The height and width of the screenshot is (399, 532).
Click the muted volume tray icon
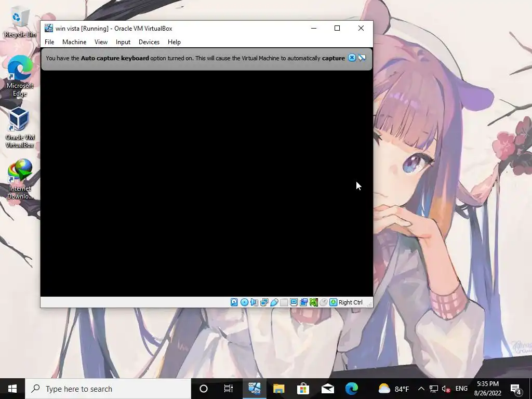(446, 389)
